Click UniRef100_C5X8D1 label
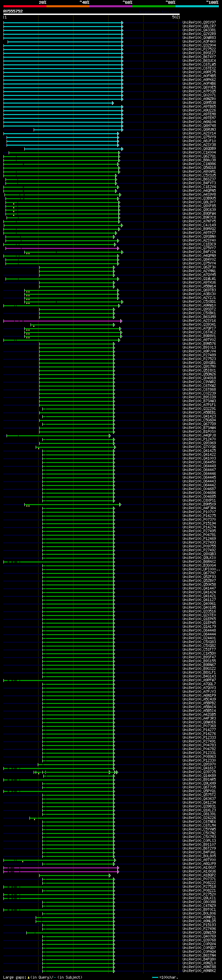The height and width of the screenshot is (980, 222). (199, 302)
